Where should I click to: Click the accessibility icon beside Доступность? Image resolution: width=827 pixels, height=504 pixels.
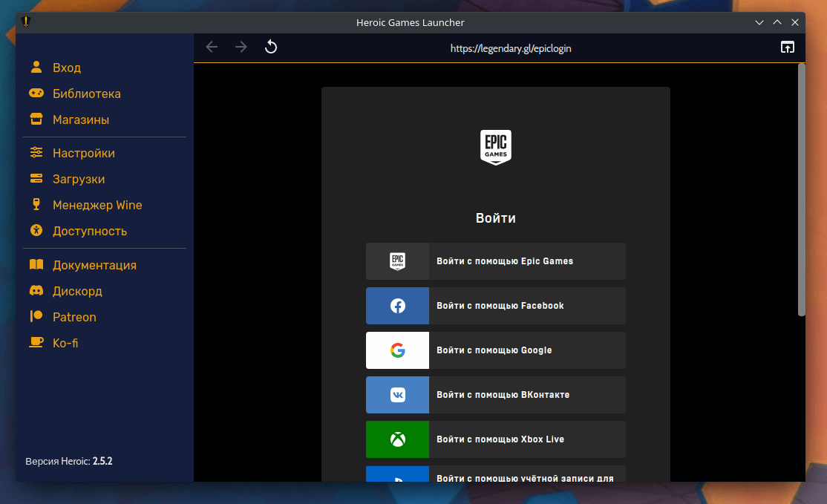[36, 230]
